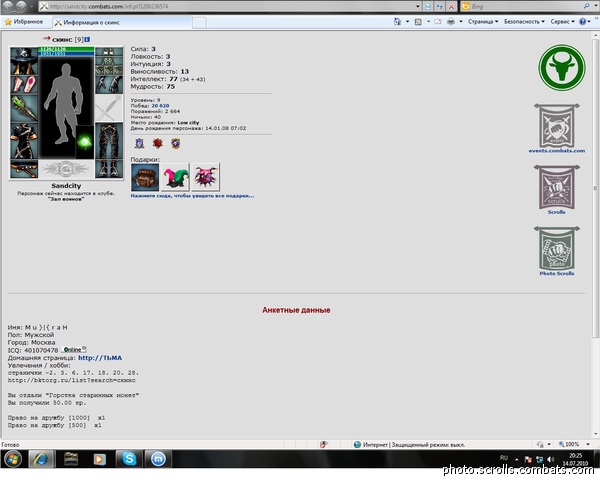Open the Photo Scrolls banner icon
Screen dimensions: 600x480
coord(557,248)
